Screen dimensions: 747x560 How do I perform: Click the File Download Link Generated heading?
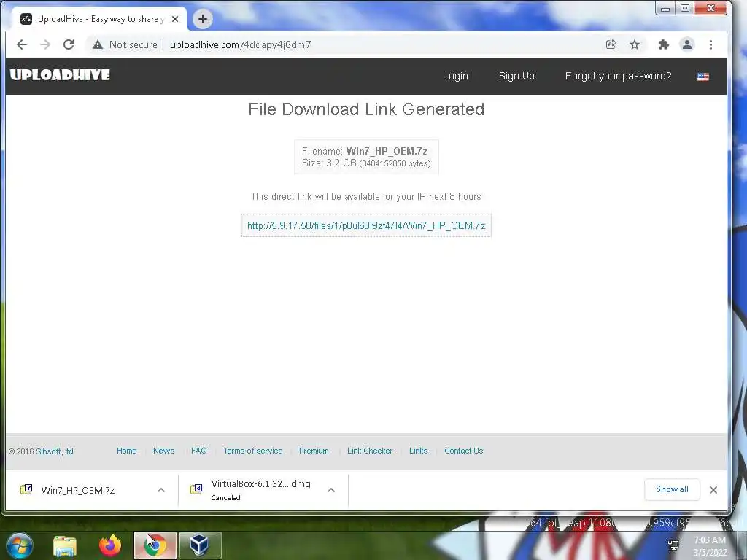(x=366, y=109)
